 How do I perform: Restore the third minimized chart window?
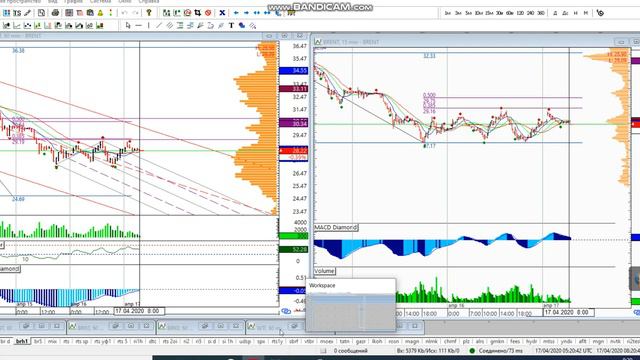(205, 326)
